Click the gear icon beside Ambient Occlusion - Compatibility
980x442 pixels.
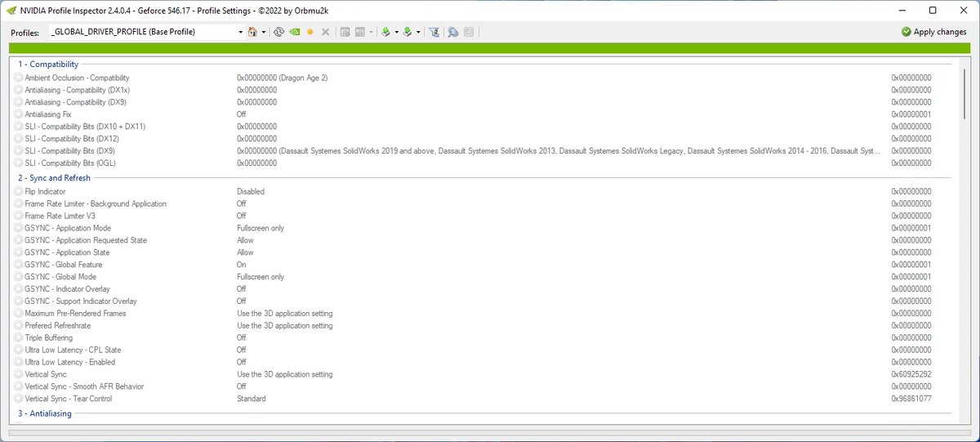tap(19, 78)
